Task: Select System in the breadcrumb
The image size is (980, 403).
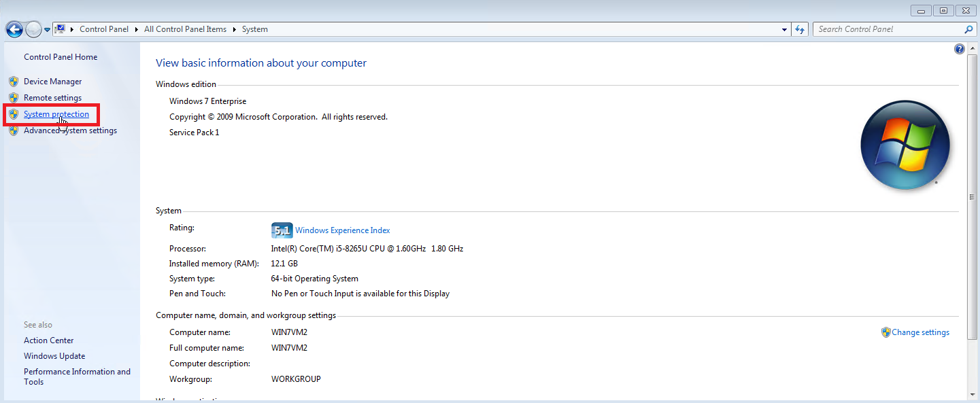Action: 255,29
